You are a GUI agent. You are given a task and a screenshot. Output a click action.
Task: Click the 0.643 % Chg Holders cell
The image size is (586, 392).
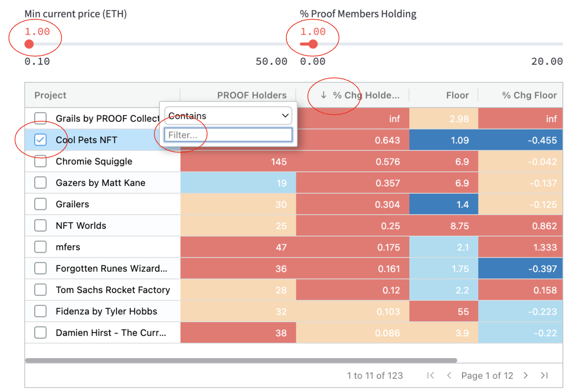point(353,140)
